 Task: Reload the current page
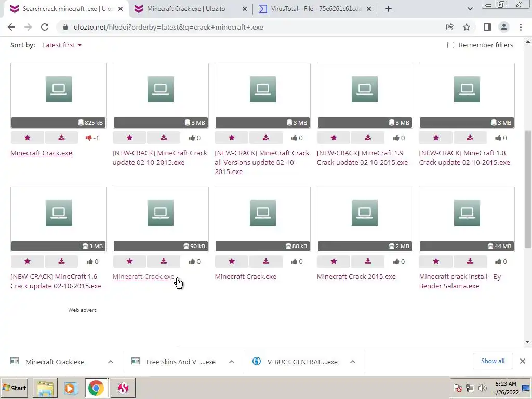[45, 27]
